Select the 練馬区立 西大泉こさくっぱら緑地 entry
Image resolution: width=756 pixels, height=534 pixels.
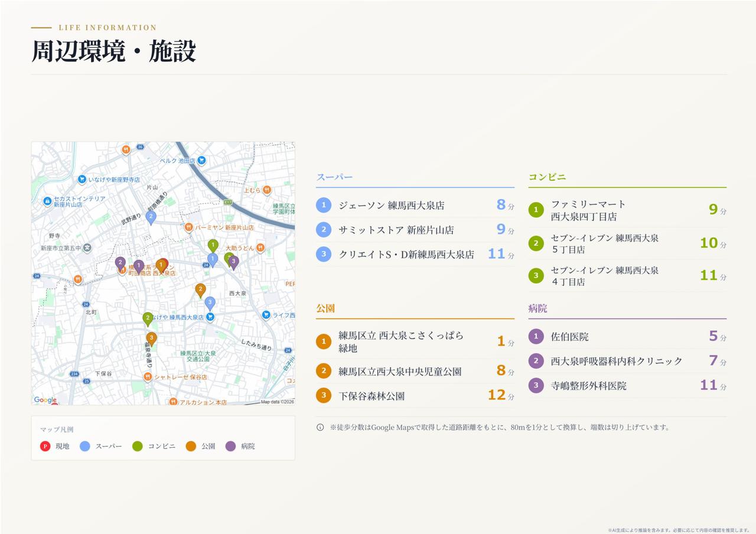pos(415,341)
